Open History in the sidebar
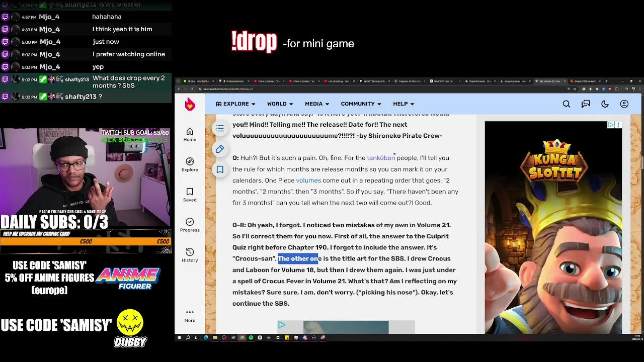 point(190,255)
